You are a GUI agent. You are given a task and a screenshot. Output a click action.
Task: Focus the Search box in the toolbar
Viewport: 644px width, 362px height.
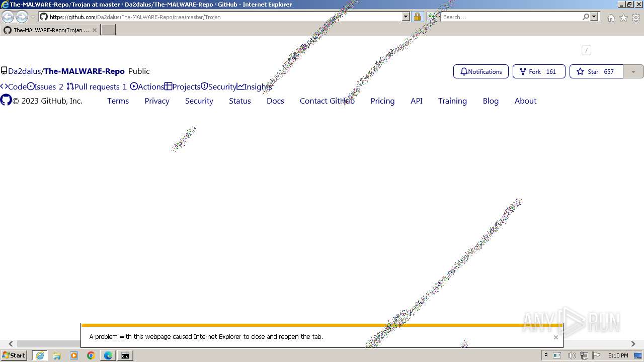[511, 17]
